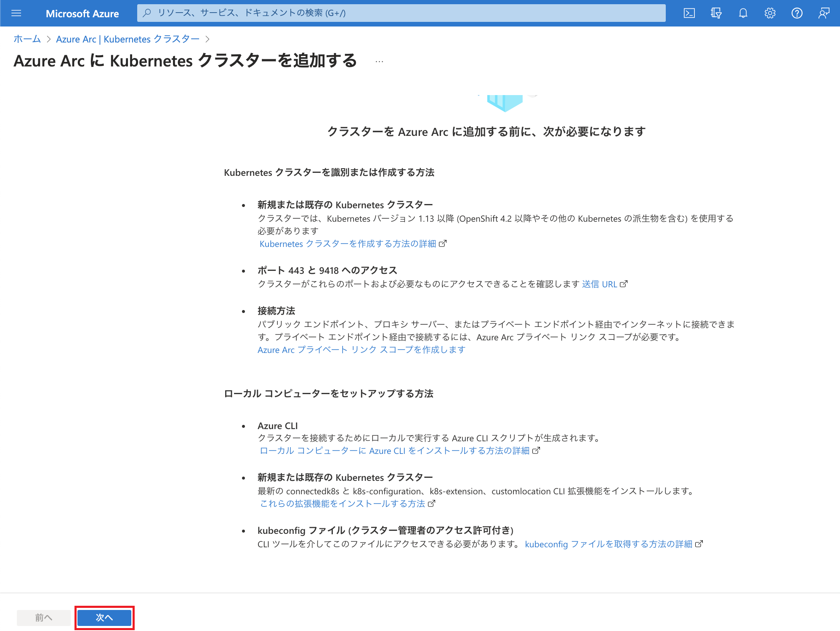
Task: Open Cloud Shell from the top bar
Action: (689, 13)
